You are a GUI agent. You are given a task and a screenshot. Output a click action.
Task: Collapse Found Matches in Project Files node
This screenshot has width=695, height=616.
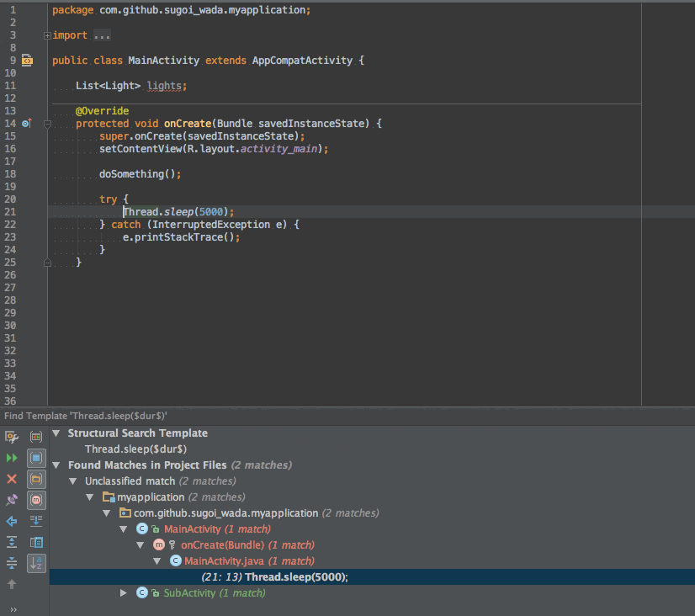coord(56,465)
